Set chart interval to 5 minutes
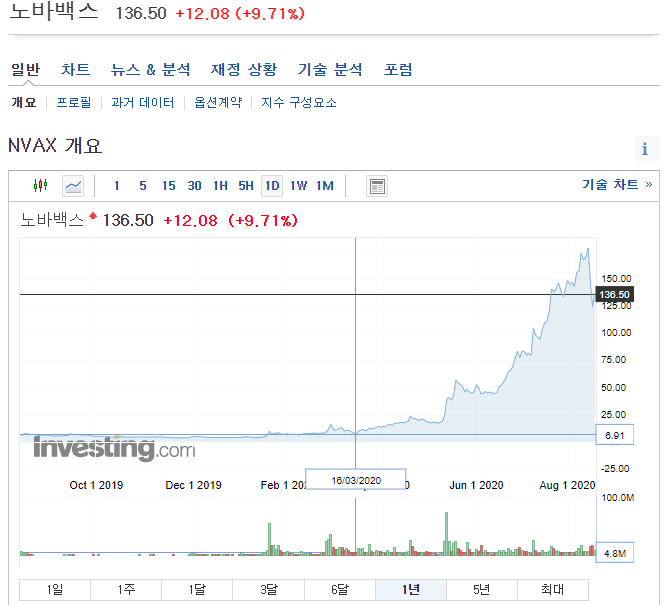 pyautogui.click(x=143, y=186)
